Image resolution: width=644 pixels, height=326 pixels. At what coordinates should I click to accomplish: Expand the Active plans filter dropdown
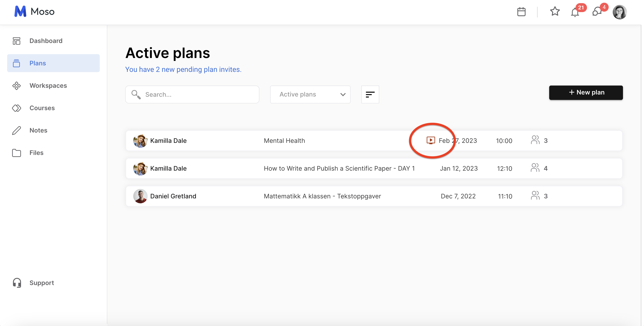click(x=310, y=94)
